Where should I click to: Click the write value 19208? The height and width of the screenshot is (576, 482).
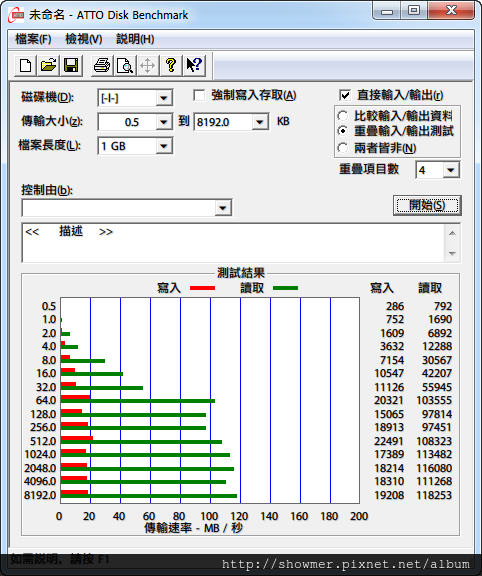point(389,496)
